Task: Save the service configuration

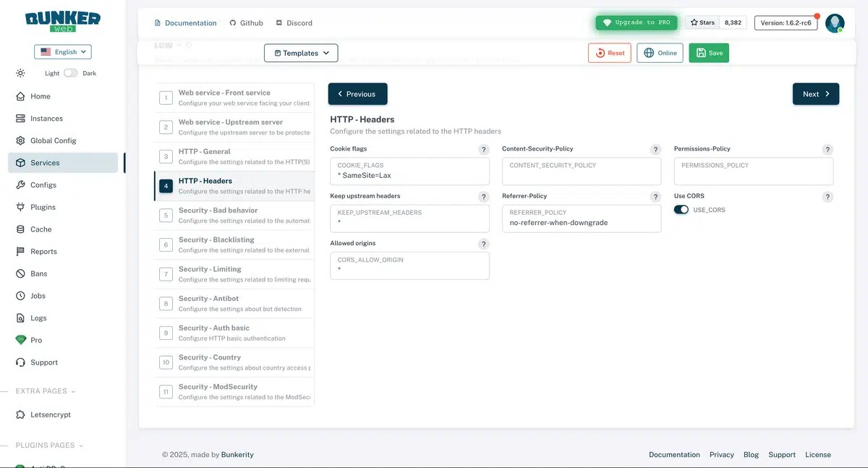Action: (x=709, y=53)
